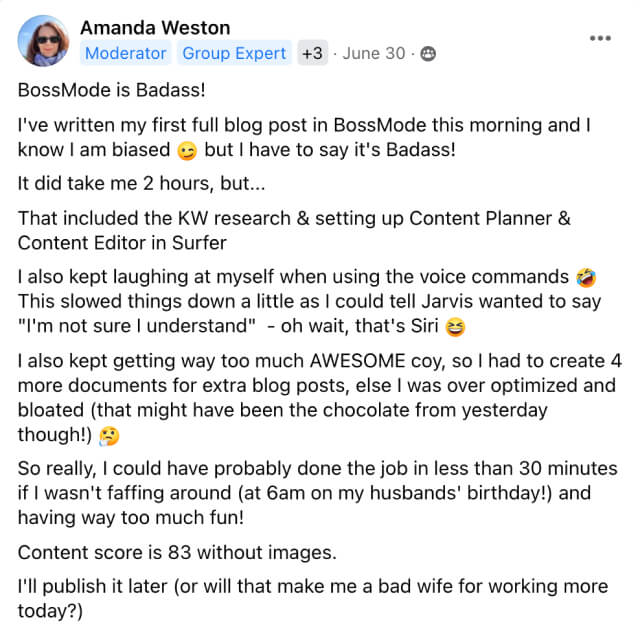The width and height of the screenshot is (640, 637).
Task: Click the Moderator badge
Action: tap(126, 53)
